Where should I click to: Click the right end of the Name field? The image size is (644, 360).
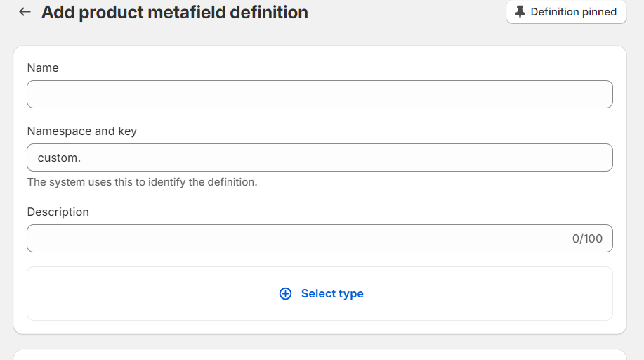(590, 94)
